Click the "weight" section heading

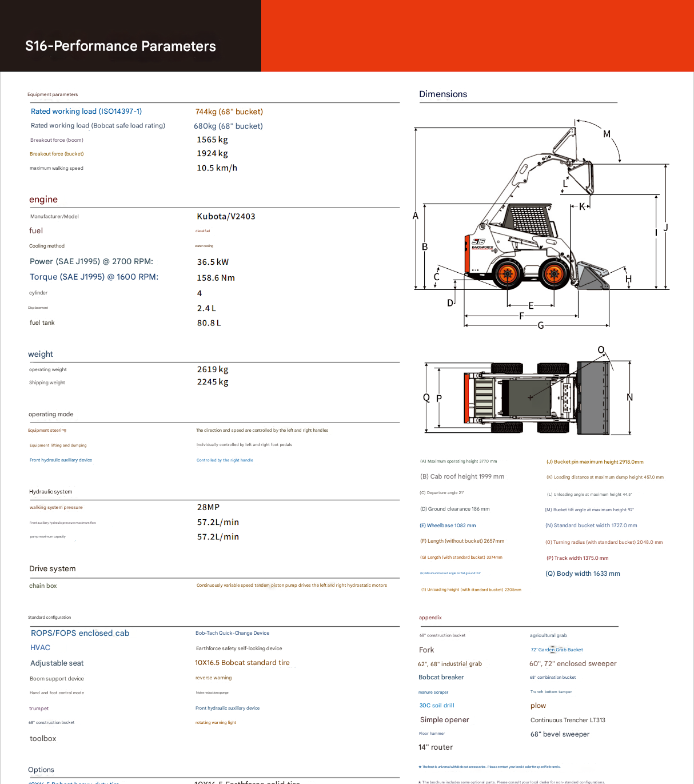(41, 354)
